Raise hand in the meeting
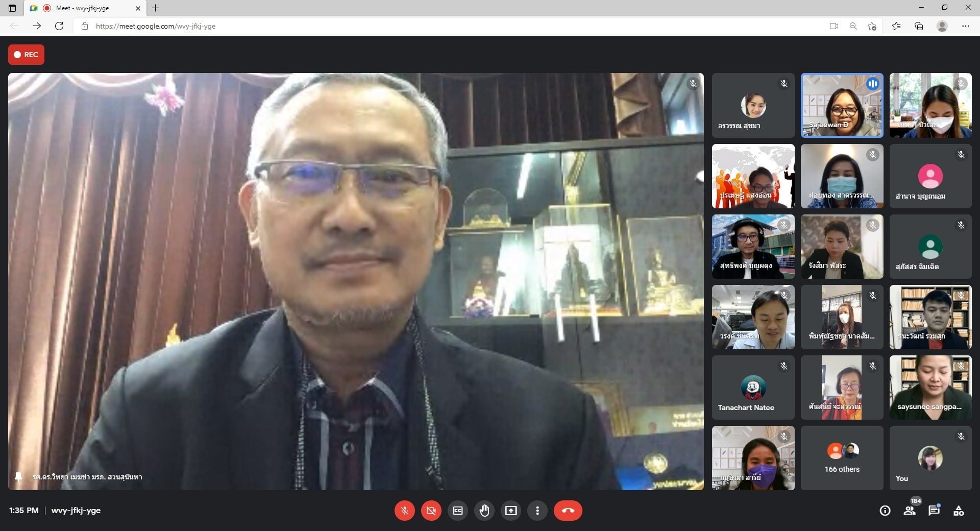Image resolution: width=980 pixels, height=531 pixels. click(484, 511)
